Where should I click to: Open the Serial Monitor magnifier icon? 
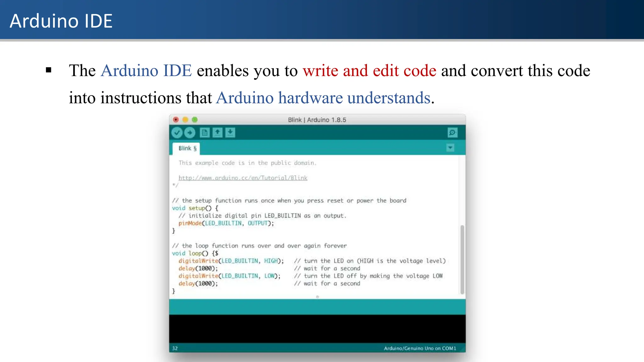452,133
